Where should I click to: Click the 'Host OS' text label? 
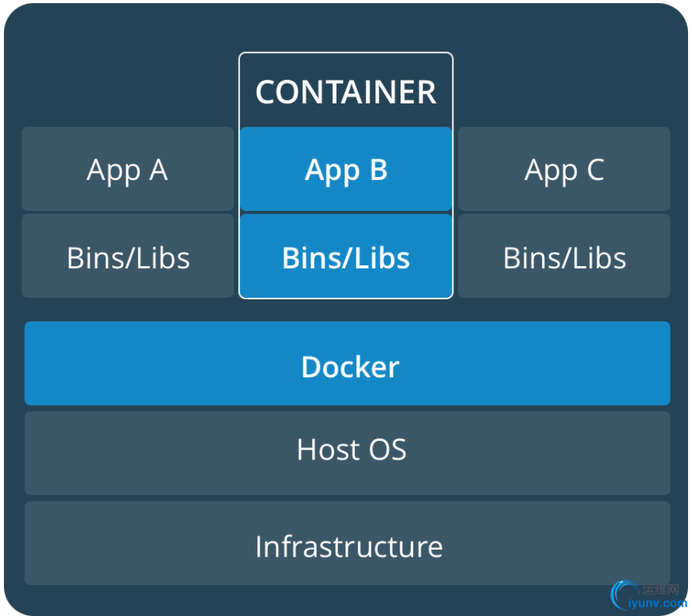tap(352, 450)
